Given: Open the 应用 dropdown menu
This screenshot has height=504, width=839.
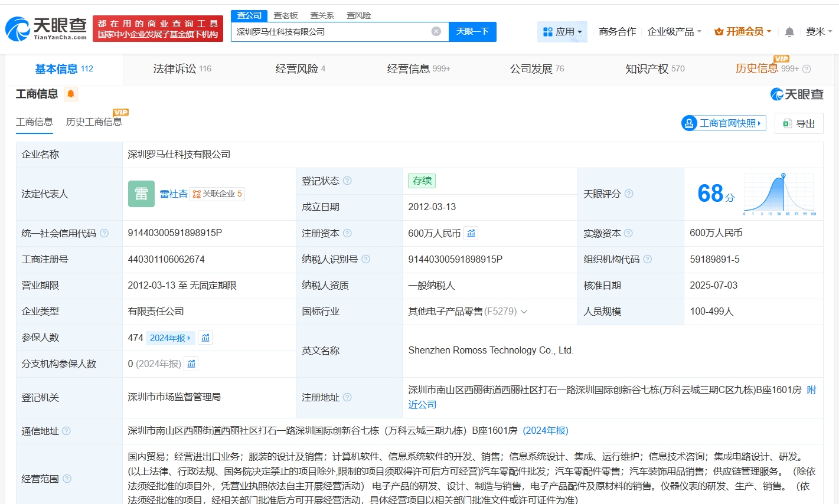Looking at the screenshot, I should click(562, 32).
